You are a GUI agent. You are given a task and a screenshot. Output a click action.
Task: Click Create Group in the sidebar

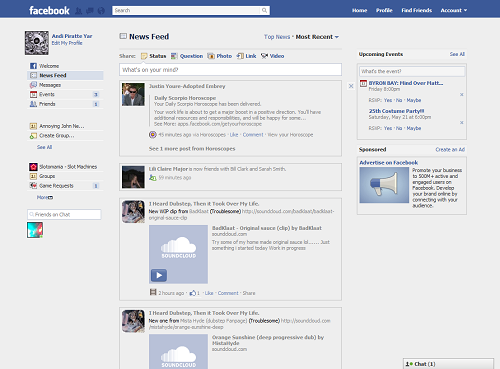pyautogui.click(x=65, y=136)
